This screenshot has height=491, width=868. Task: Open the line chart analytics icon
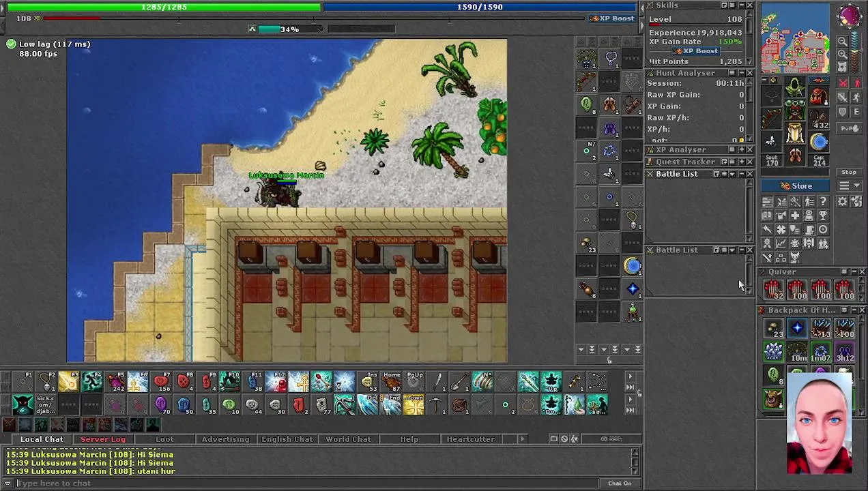click(781, 243)
